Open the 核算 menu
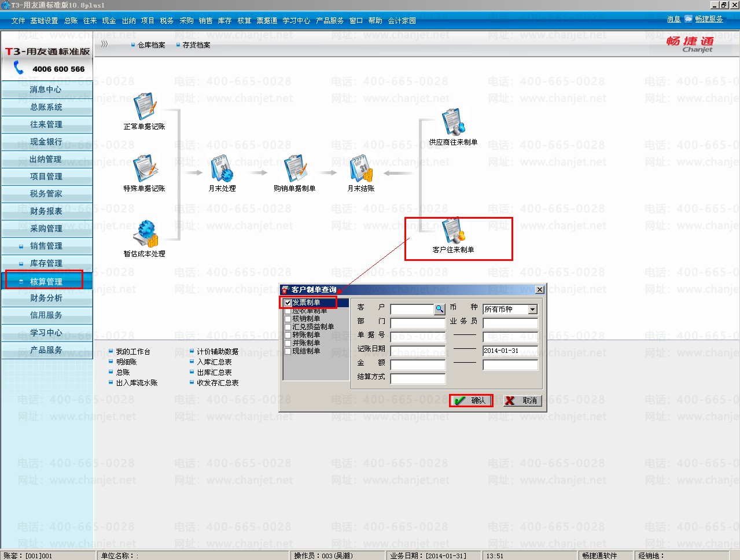 244,21
